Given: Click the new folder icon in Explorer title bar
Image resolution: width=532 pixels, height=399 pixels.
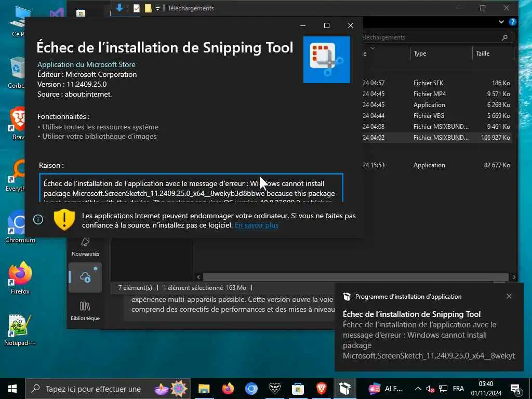Looking at the screenshot, I should 148,8.
